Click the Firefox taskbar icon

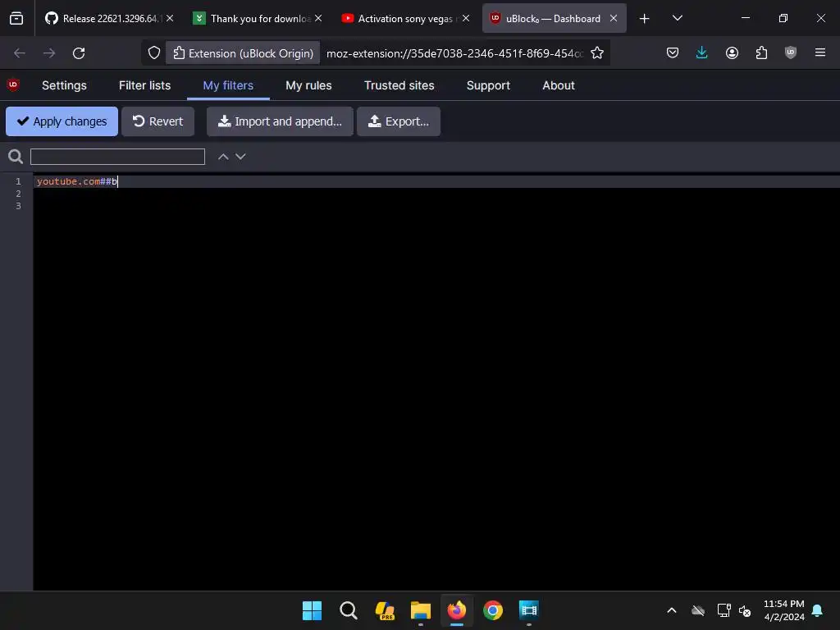click(x=457, y=610)
